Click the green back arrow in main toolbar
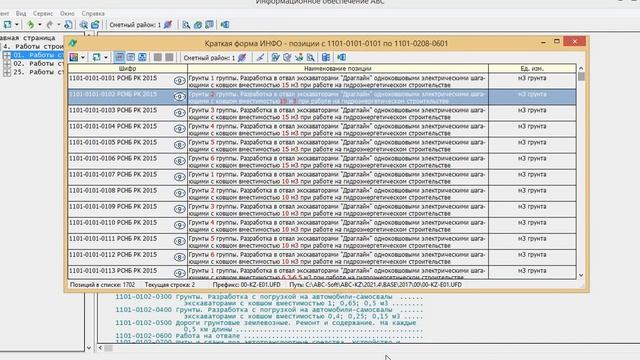 tap(30, 24)
